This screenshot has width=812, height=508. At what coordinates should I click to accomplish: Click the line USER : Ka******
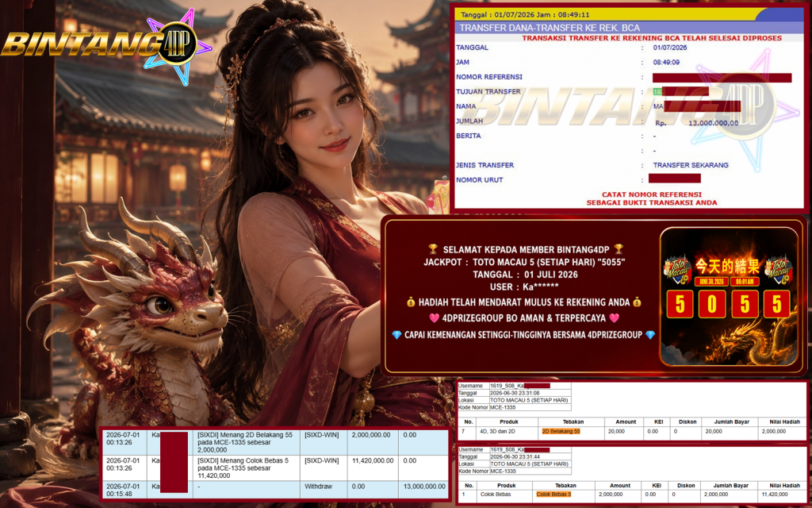coord(524,287)
